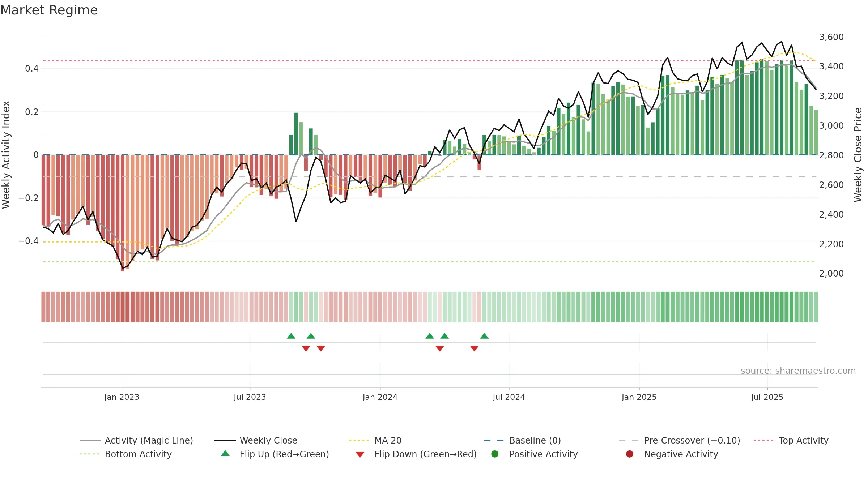Select the second green flip-up marker in late 2023
The height and width of the screenshot is (488, 868).
point(311,336)
